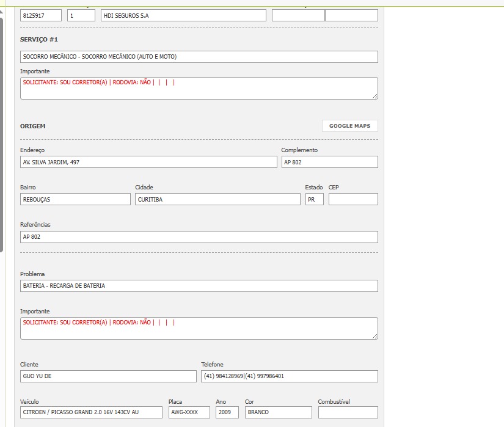Click the Cliente name field
Image resolution: width=504 pixels, height=427 pixels.
[108, 376]
